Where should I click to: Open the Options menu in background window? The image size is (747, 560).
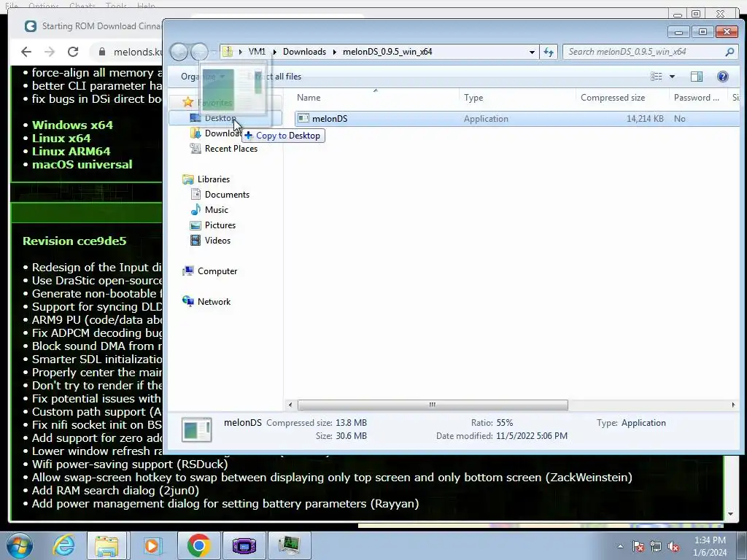pos(43,6)
